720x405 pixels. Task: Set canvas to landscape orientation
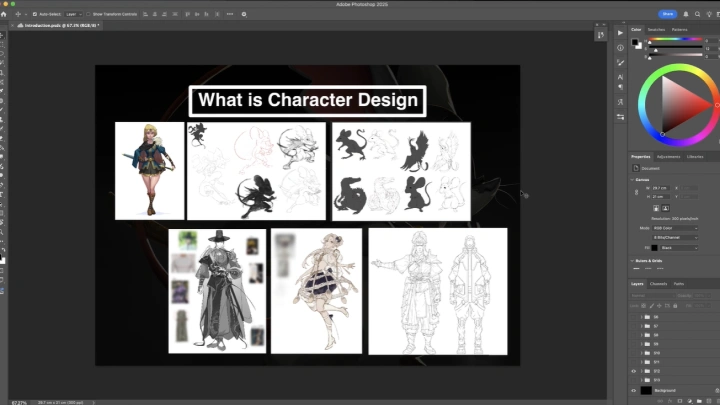[x=665, y=208]
